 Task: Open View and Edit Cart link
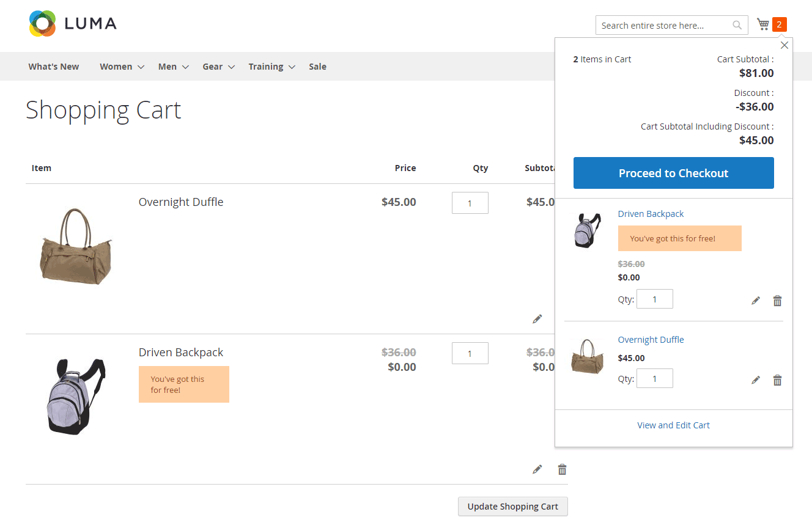click(x=673, y=425)
